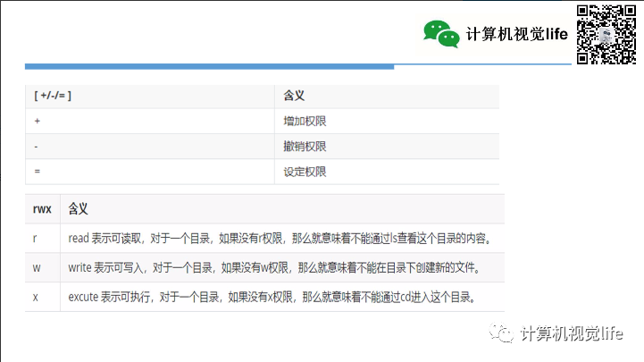Click the 撤销权限 cell
This screenshot has height=362, width=644.
(x=387, y=147)
